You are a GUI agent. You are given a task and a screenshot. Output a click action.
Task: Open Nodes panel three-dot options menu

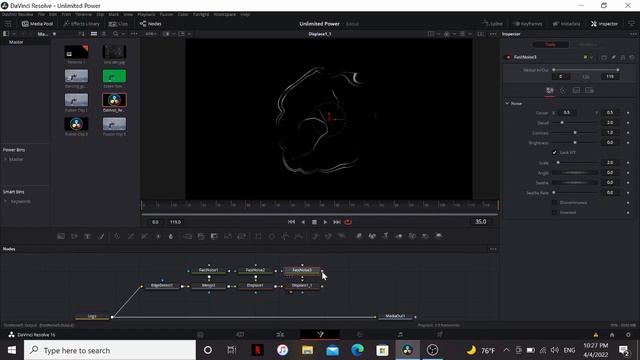(x=493, y=249)
